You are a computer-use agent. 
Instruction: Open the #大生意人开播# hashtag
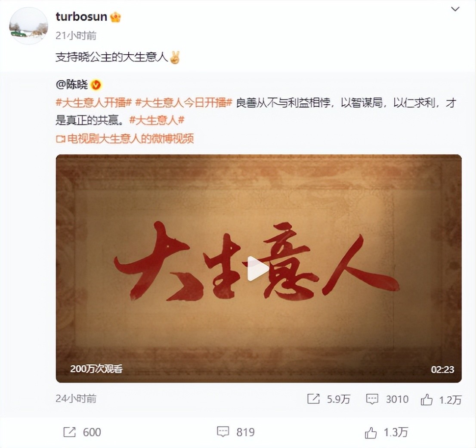point(93,103)
